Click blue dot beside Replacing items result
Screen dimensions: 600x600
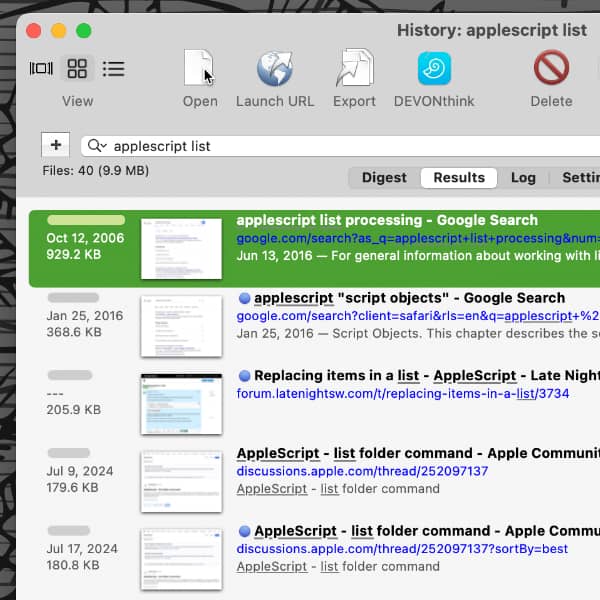click(245, 376)
